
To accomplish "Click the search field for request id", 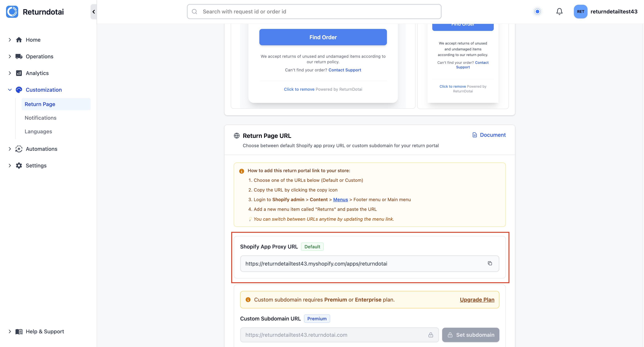I will coord(314,12).
